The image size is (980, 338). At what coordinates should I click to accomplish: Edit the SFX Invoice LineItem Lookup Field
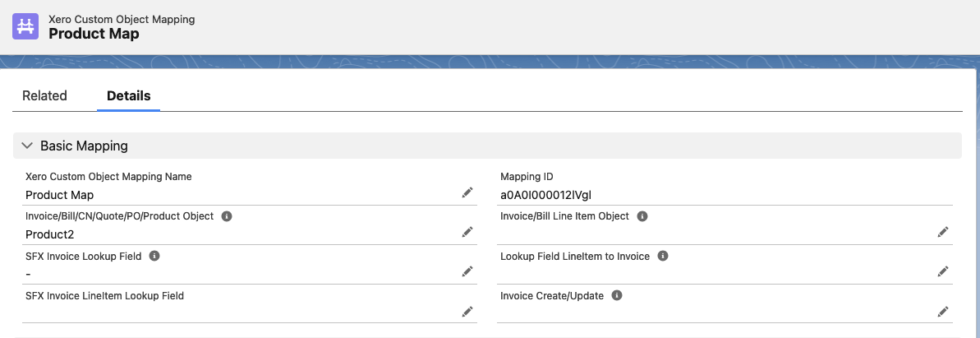coord(467,311)
